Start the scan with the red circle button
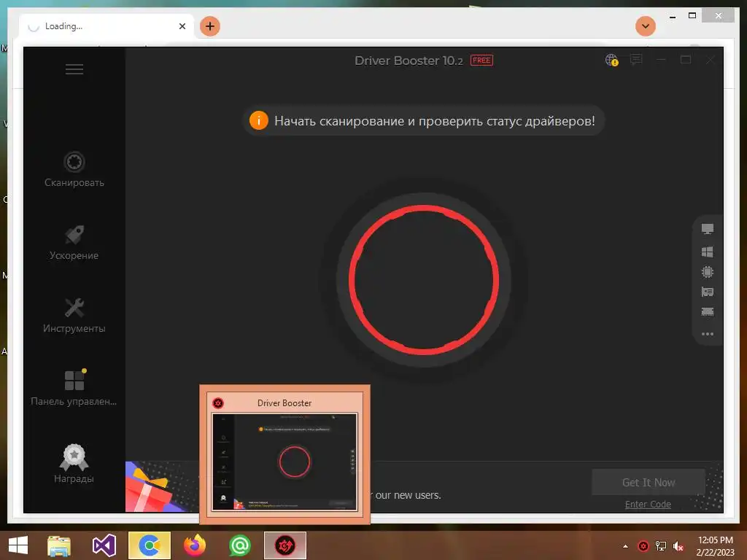The width and height of the screenshot is (747, 560). pos(424,280)
